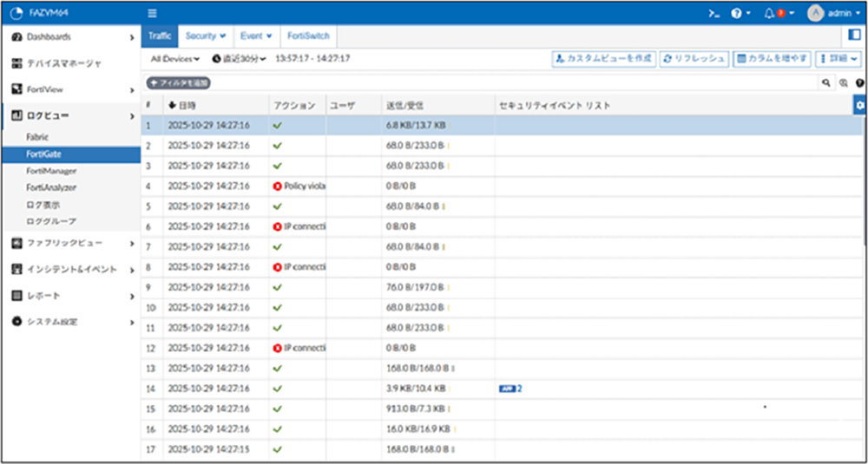This screenshot has height=464, width=868.
Task: Open the Security tab
Action: coord(205,36)
